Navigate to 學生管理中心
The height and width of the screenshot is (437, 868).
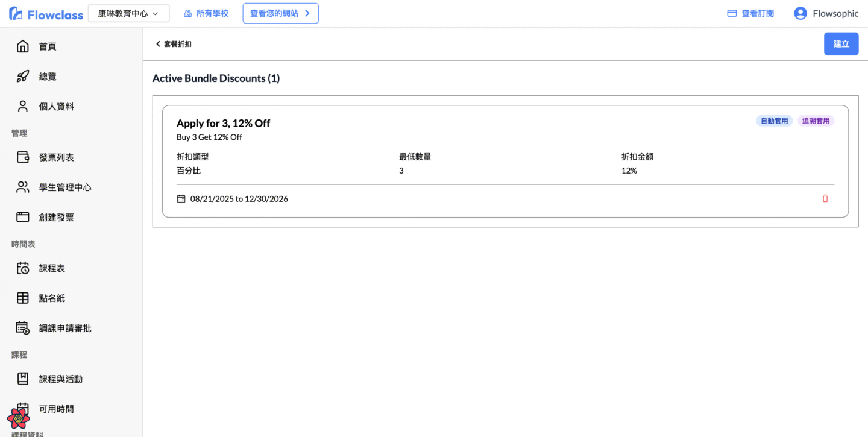(65, 187)
